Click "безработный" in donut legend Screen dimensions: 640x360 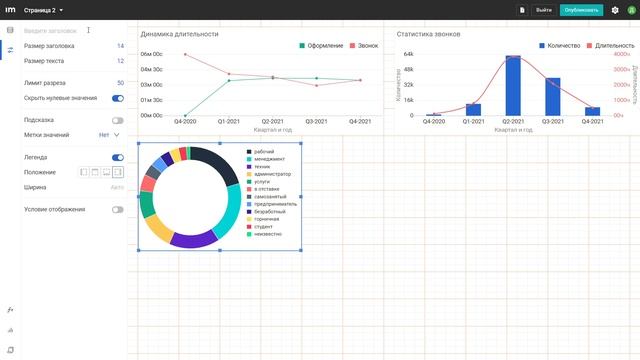point(266,212)
